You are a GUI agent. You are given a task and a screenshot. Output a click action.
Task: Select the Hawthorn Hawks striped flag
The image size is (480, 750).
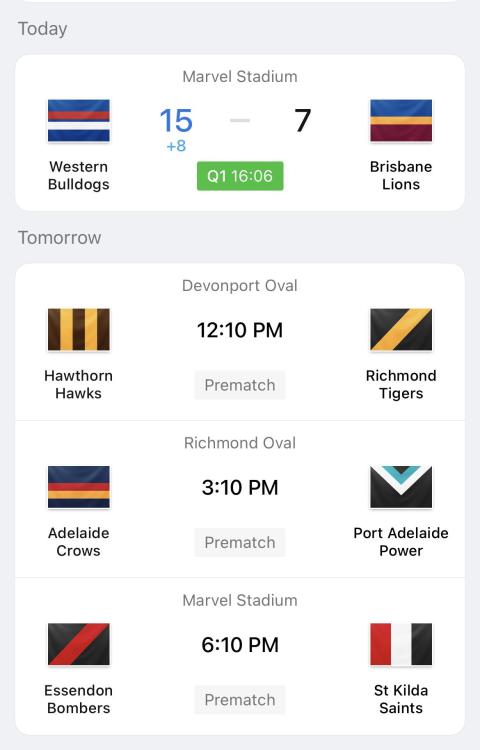79,330
